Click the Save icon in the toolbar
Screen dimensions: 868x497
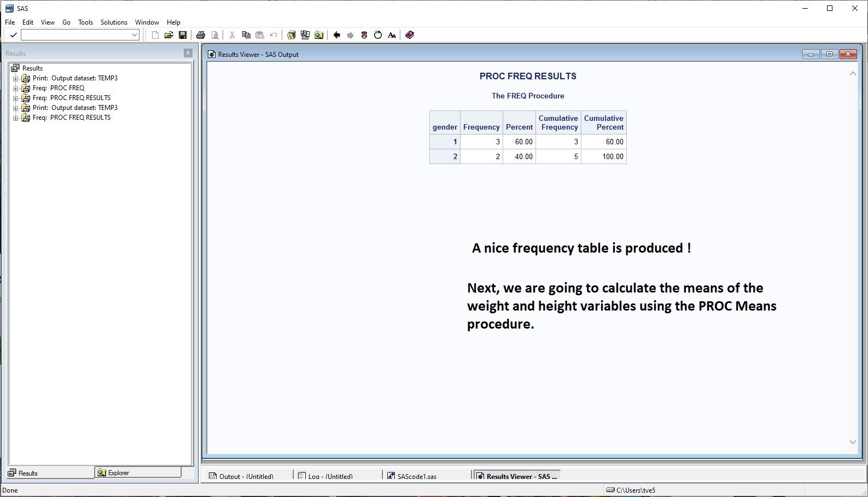pyautogui.click(x=183, y=35)
